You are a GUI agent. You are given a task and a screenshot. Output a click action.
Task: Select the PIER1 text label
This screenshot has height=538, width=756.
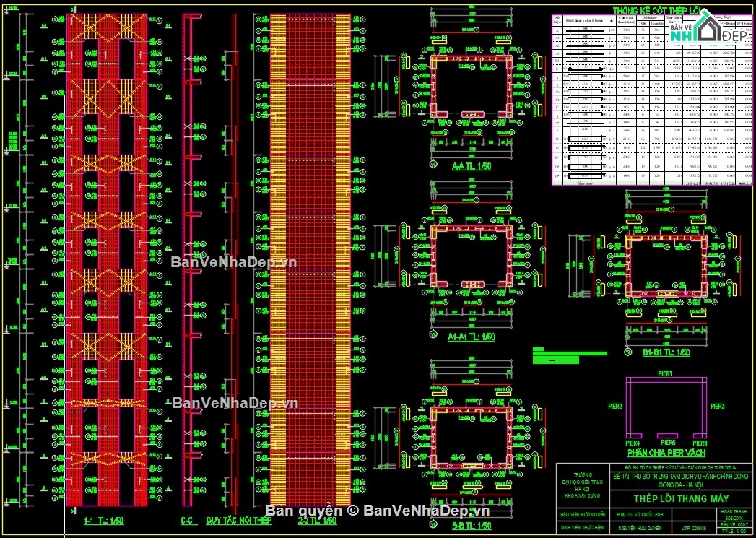point(665,373)
